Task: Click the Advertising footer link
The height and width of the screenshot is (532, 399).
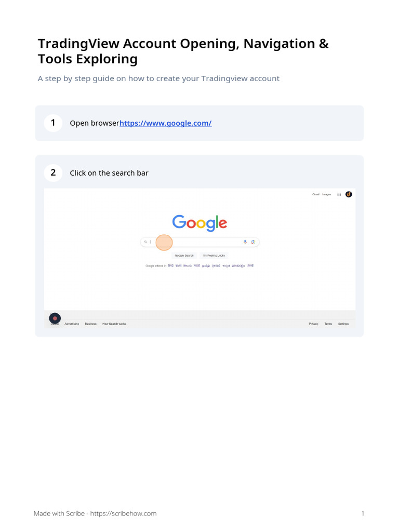Action: tap(72, 324)
